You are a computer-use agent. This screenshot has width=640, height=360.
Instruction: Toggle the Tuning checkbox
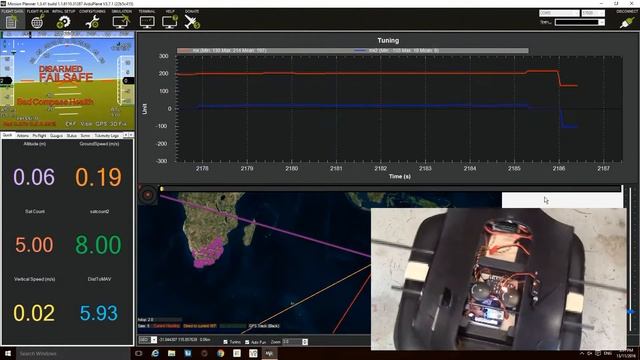(226, 342)
